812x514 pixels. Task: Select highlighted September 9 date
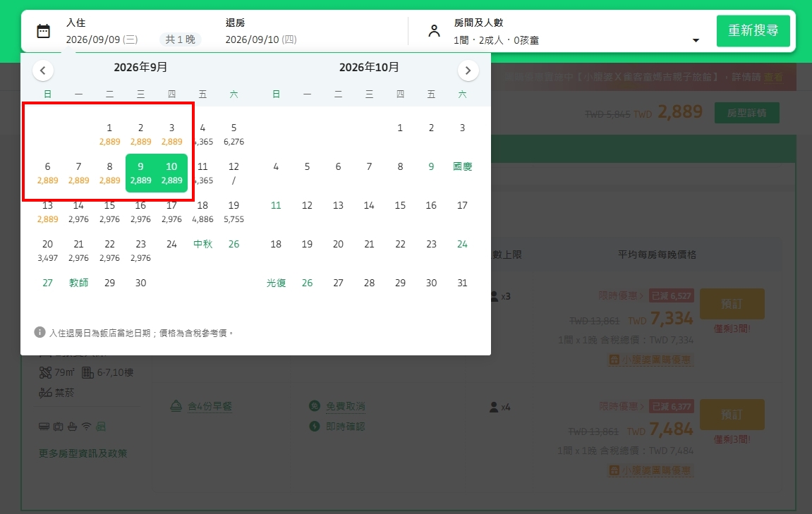coord(140,173)
